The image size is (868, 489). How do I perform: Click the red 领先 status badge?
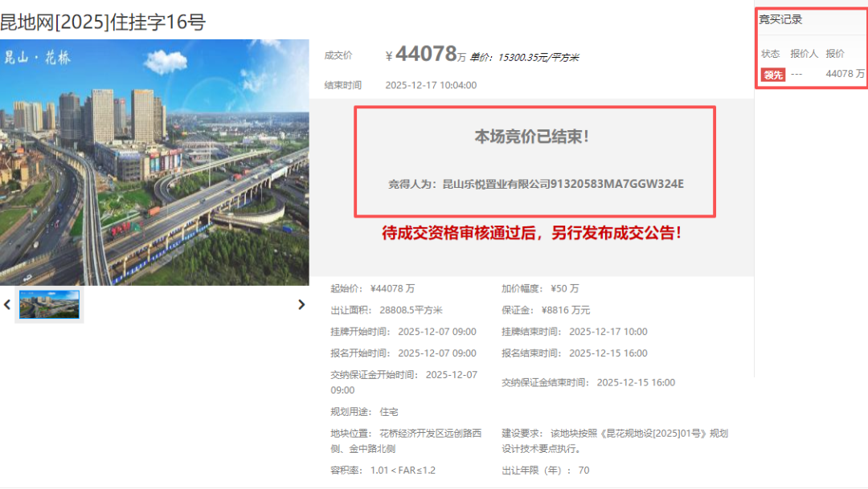tap(773, 75)
